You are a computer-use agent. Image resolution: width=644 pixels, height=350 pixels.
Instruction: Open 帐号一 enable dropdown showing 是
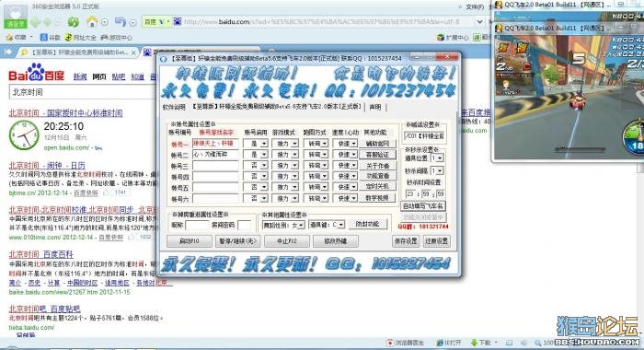click(256, 144)
